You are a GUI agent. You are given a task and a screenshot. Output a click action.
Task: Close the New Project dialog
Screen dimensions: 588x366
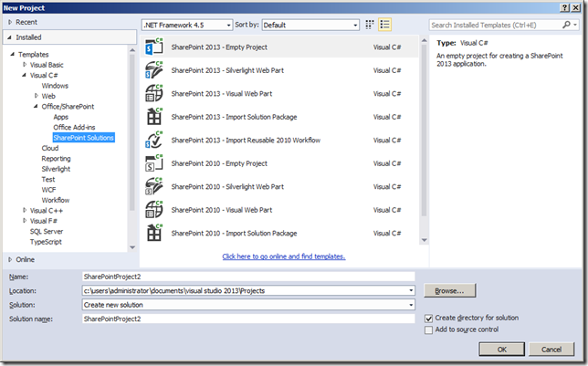pos(576,8)
